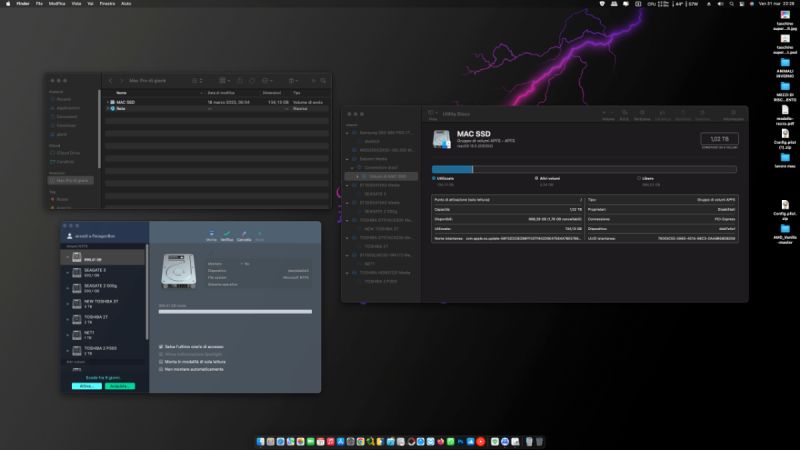Viewport: 800px width, 450px height.
Task: Click the S.O.S. first aid icon in Utility Disco
Action: click(x=624, y=113)
